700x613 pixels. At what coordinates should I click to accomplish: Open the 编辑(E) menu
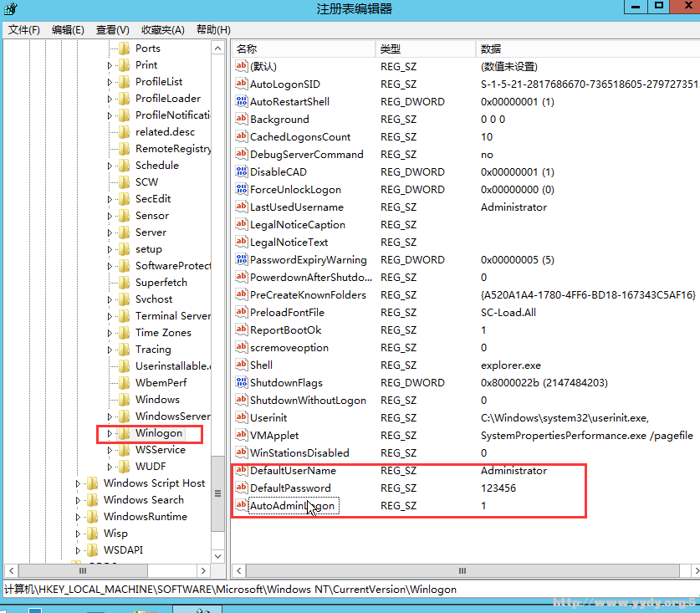tap(68, 30)
